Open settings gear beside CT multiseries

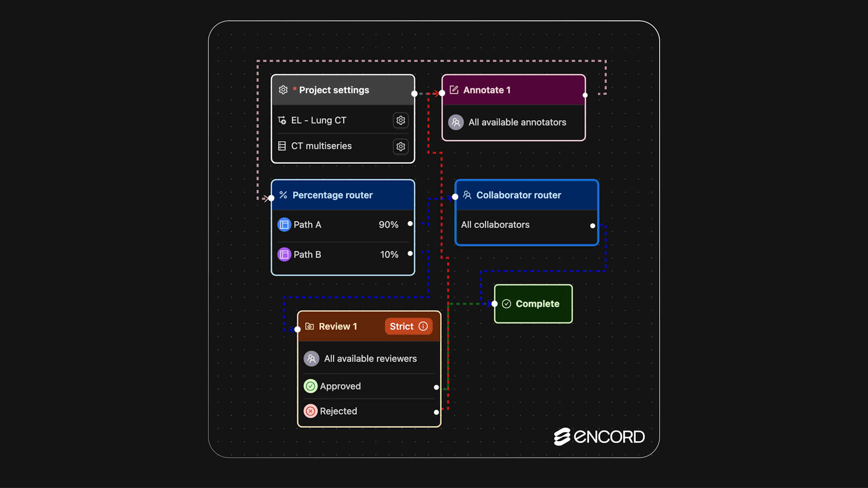tap(400, 146)
